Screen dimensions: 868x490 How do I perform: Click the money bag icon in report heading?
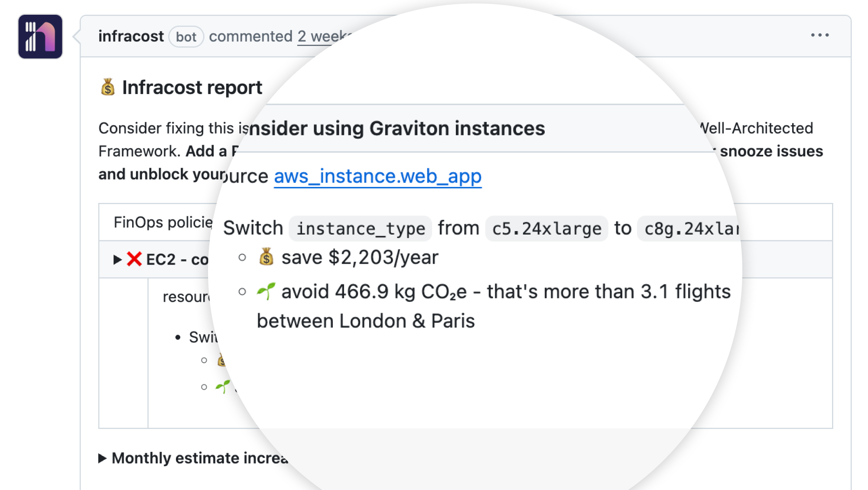click(x=107, y=87)
